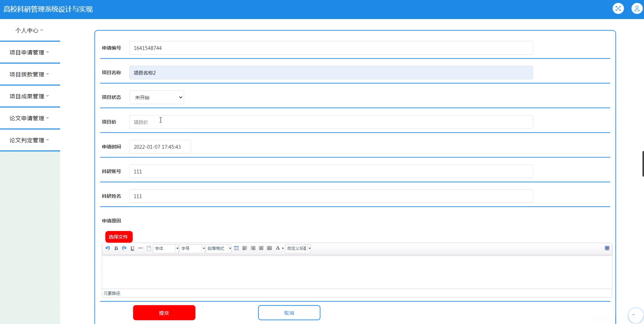Click the redo icon in the editor toolbar

(124, 248)
